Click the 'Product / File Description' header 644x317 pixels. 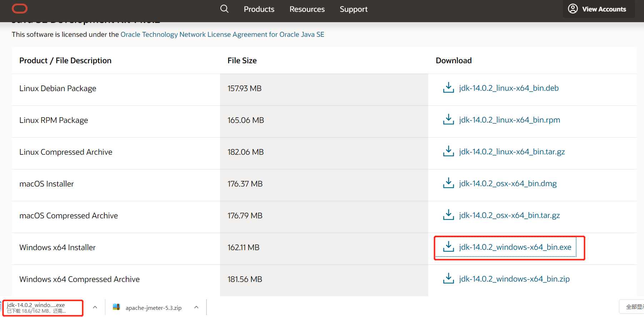65,60
